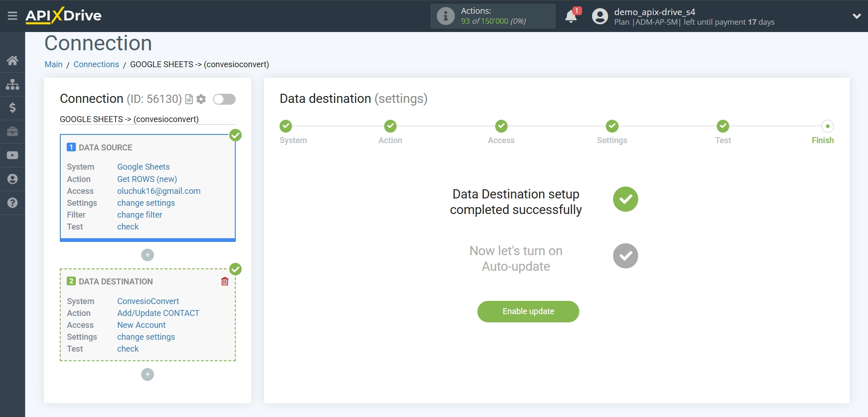
Task: Expand the account dropdown chevron
Action: point(857,16)
